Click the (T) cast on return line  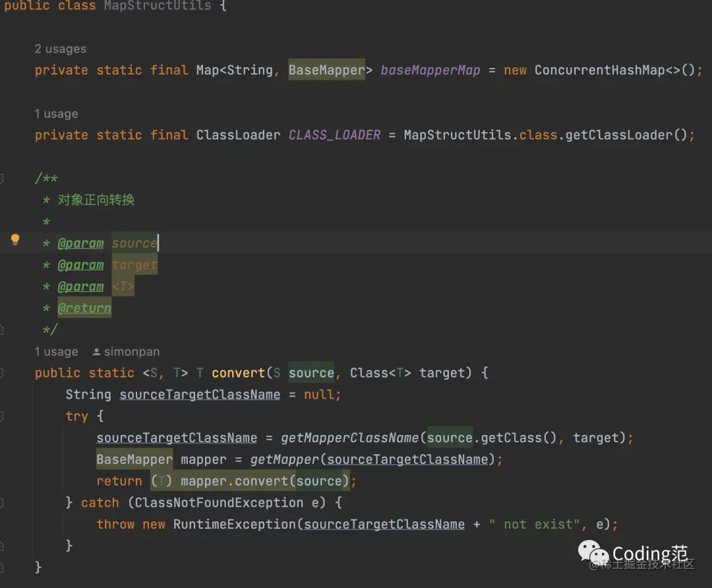(162, 481)
